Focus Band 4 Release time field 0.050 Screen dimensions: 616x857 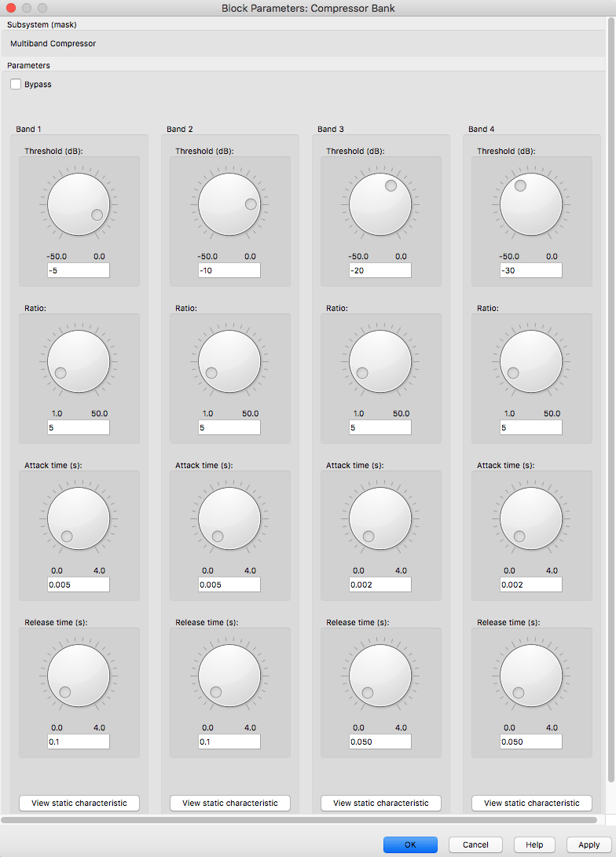coord(531,742)
